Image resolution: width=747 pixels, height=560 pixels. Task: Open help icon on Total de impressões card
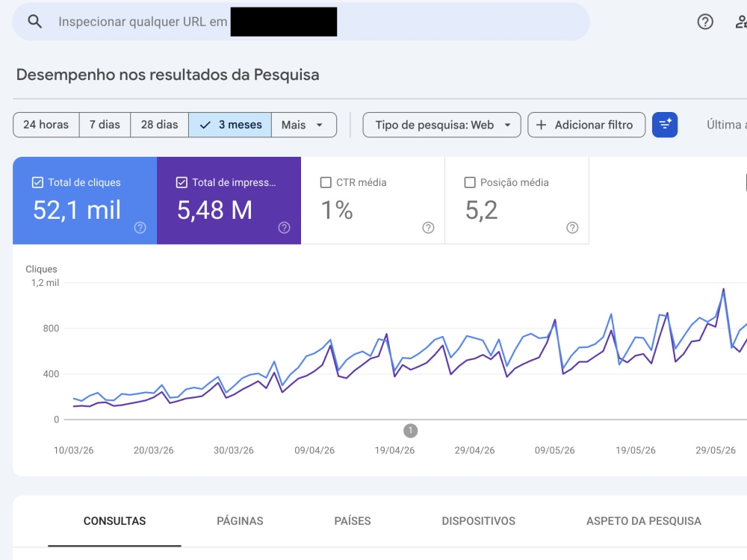coord(284,228)
